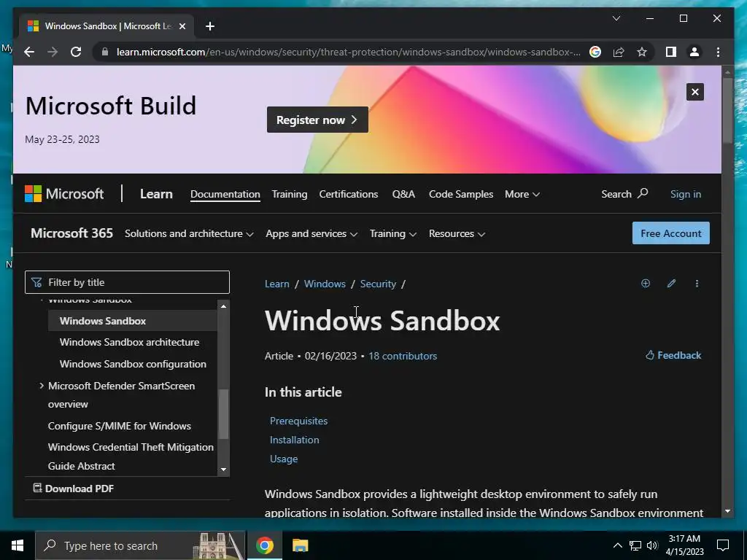
Task: Click the Learn brand link
Action: click(x=156, y=194)
